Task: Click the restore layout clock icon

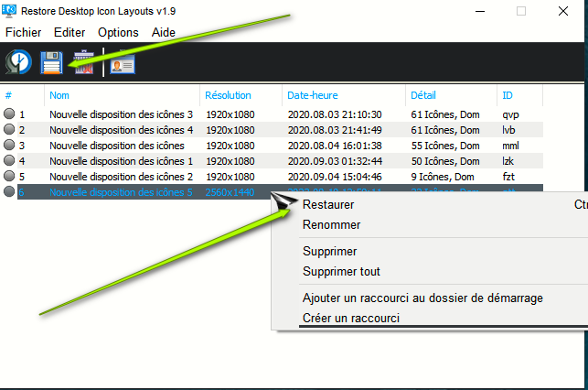Action: coord(18,62)
